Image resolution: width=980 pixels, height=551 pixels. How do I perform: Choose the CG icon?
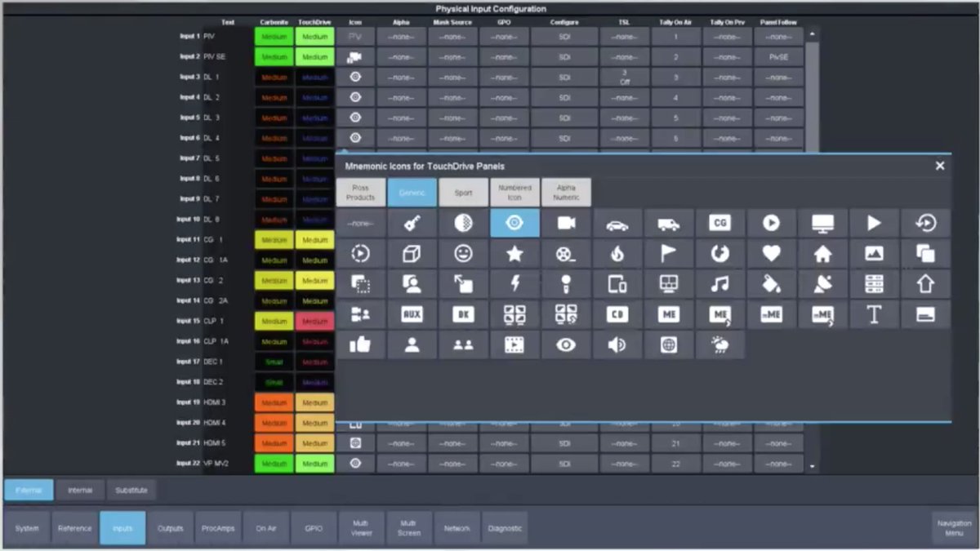pyautogui.click(x=719, y=222)
